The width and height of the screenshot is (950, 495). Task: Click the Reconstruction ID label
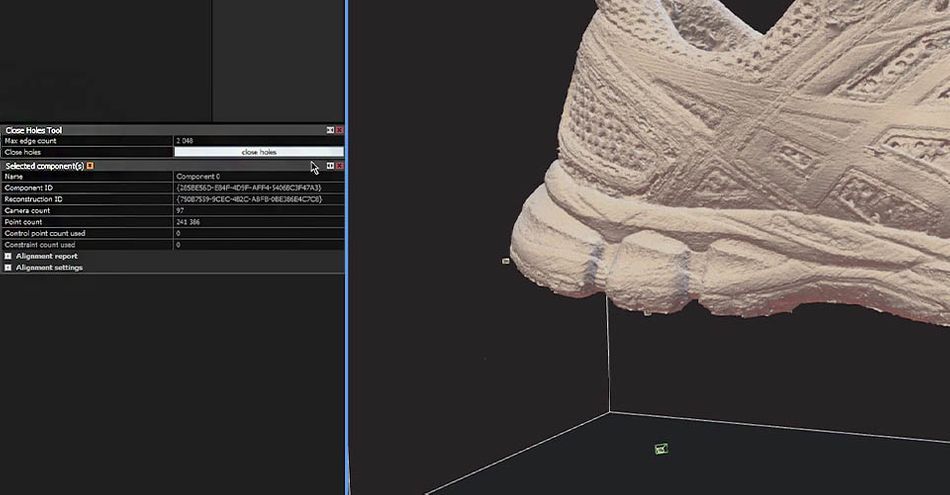33,199
